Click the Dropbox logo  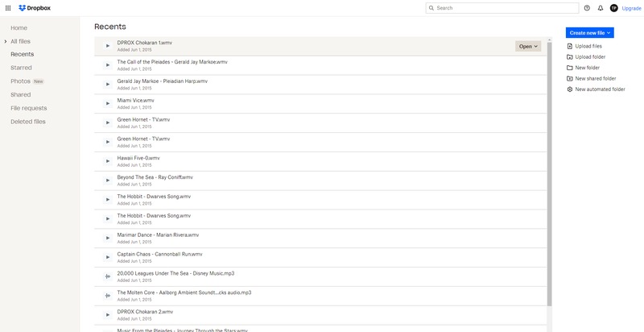pyautogui.click(x=35, y=8)
